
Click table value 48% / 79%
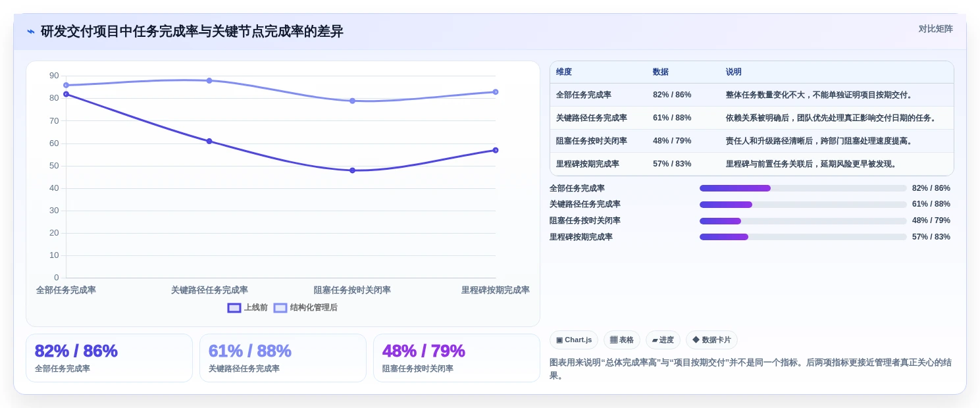coord(672,141)
